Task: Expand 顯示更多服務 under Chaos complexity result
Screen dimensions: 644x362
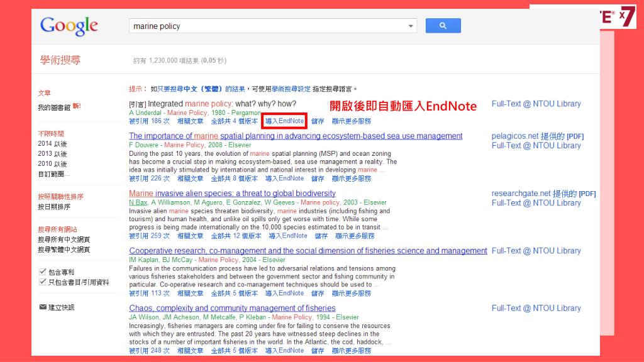Action: pyautogui.click(x=351, y=351)
